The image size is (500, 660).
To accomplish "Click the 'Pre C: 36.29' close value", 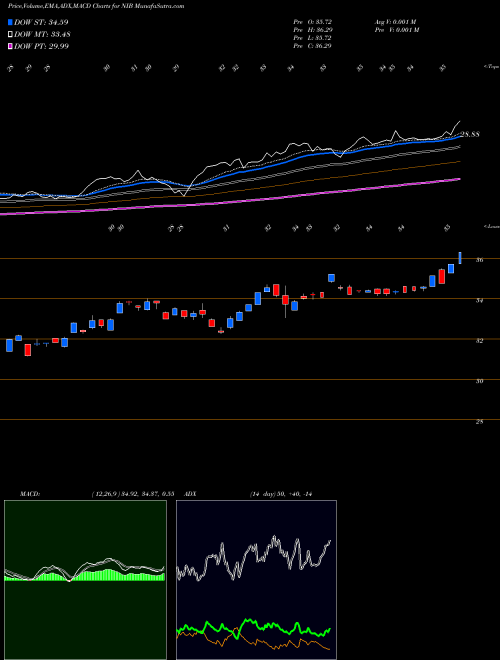I will point(313,45).
